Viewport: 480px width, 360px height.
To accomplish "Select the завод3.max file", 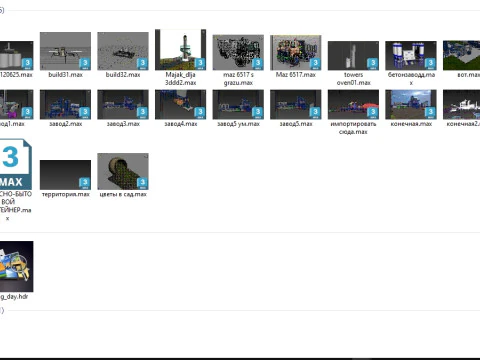I will pyautogui.click(x=123, y=104).
